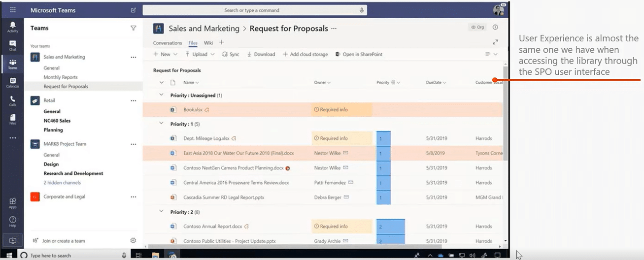Click the Download button
The width and height of the screenshot is (644, 260).
[261, 54]
